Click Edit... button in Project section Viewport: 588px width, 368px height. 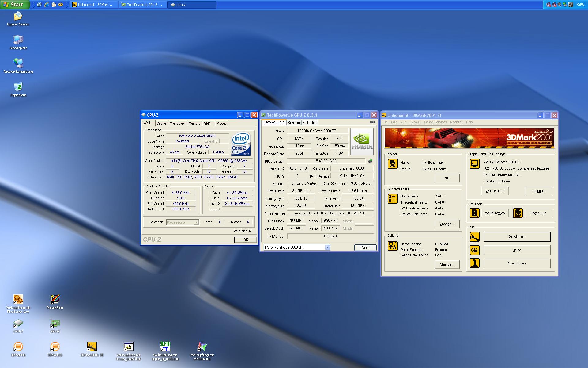point(447,178)
